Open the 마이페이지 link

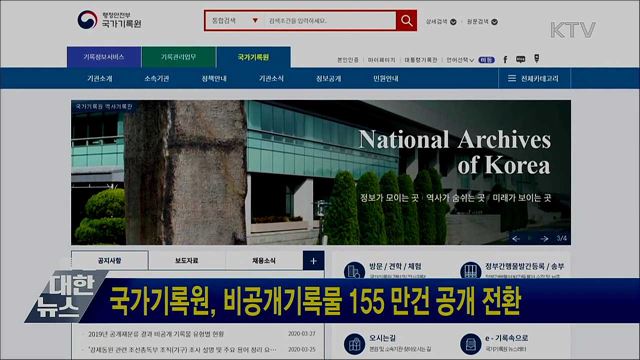382,60
